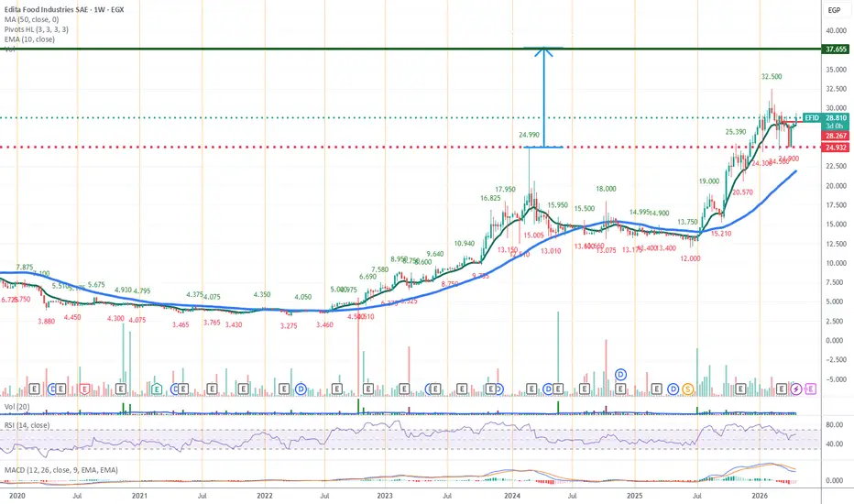Click the 35.000 price axis label
The height and width of the screenshot is (504, 854).
click(836, 70)
